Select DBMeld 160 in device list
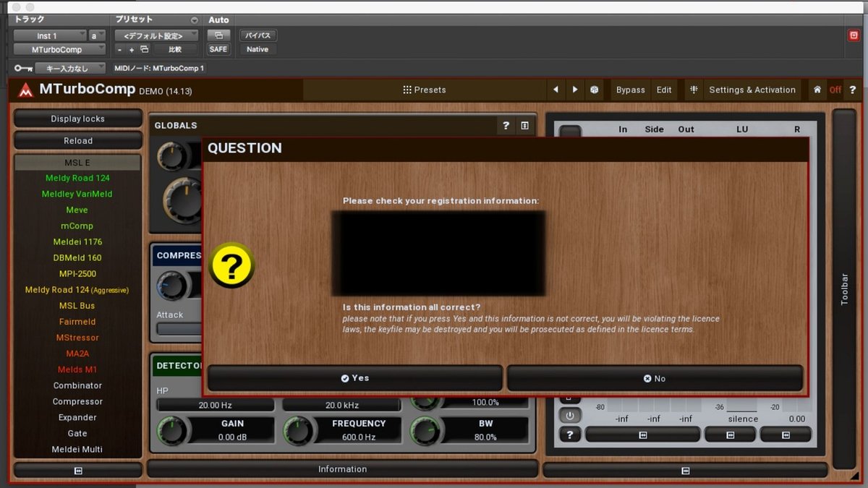This screenshot has height=488, width=868. 77,257
